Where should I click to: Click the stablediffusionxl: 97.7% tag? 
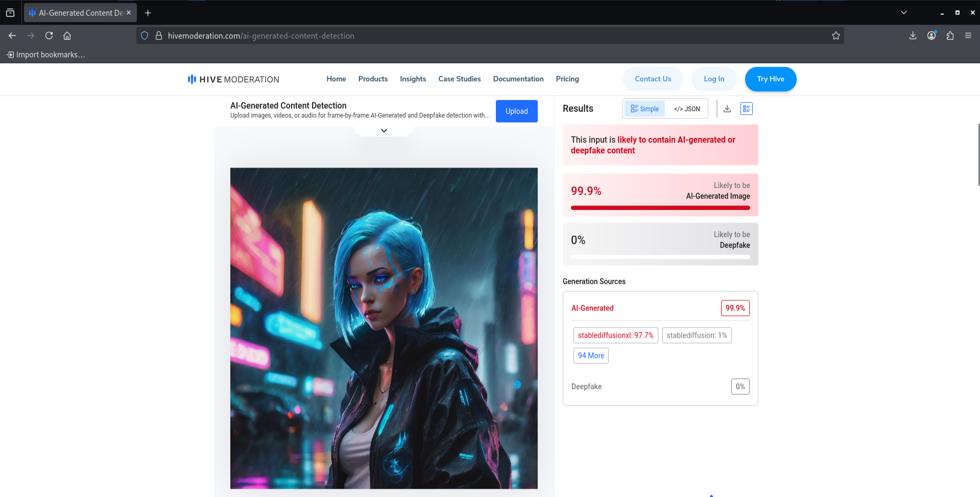pos(616,335)
